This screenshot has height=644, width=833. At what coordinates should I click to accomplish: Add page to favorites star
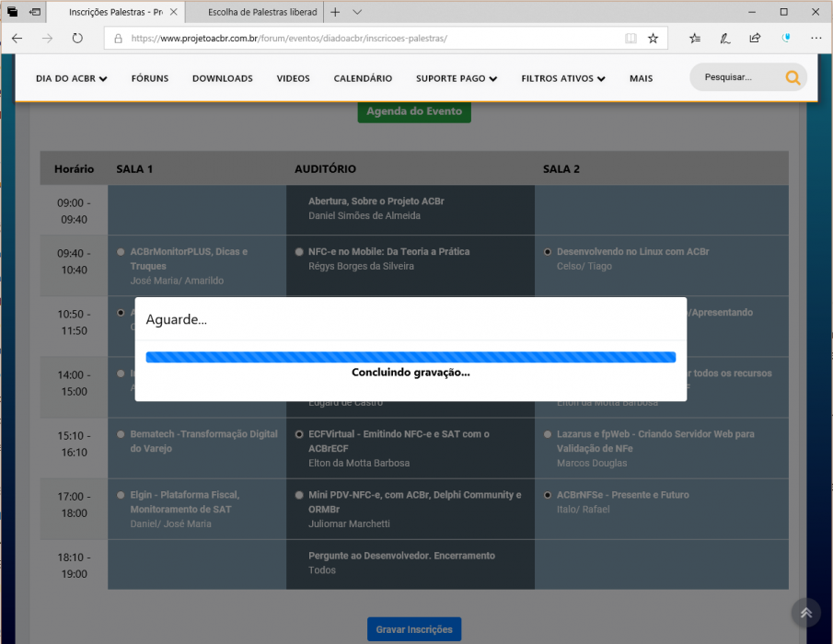coord(653,39)
